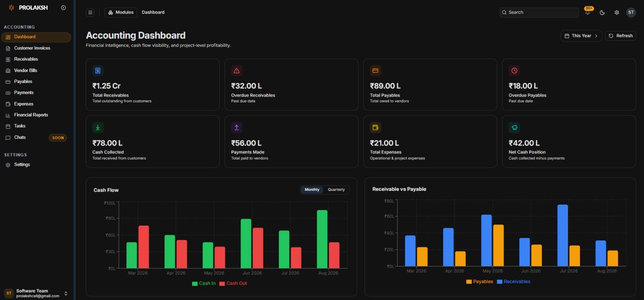Open Payables in sidebar
Viewport: 644px width, 300px height.
[x=36, y=82]
